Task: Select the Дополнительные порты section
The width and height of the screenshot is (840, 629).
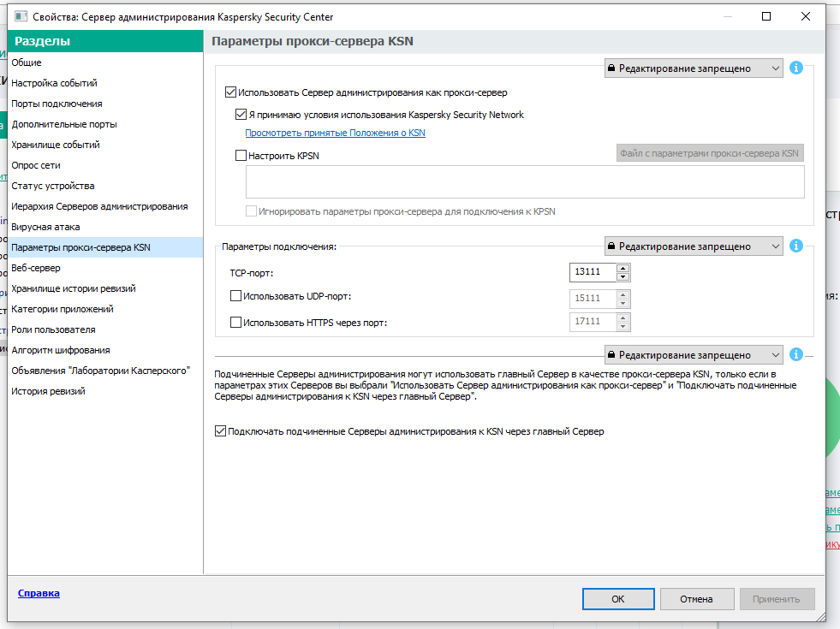Action: [x=105, y=124]
